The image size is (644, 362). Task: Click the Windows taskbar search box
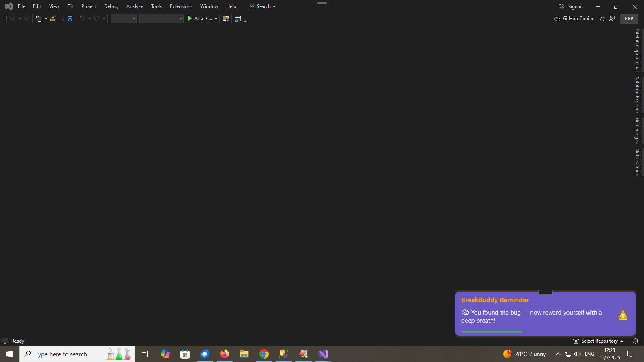pyautogui.click(x=77, y=354)
